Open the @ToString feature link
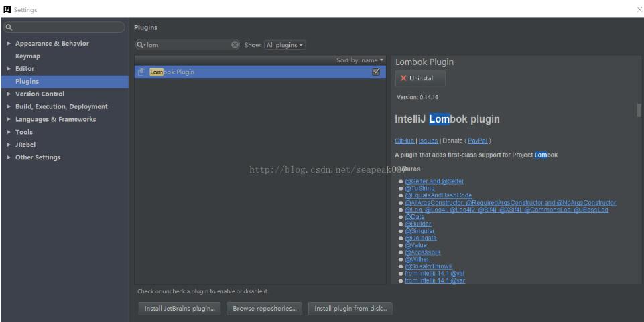The width and height of the screenshot is (644, 322). 420,188
